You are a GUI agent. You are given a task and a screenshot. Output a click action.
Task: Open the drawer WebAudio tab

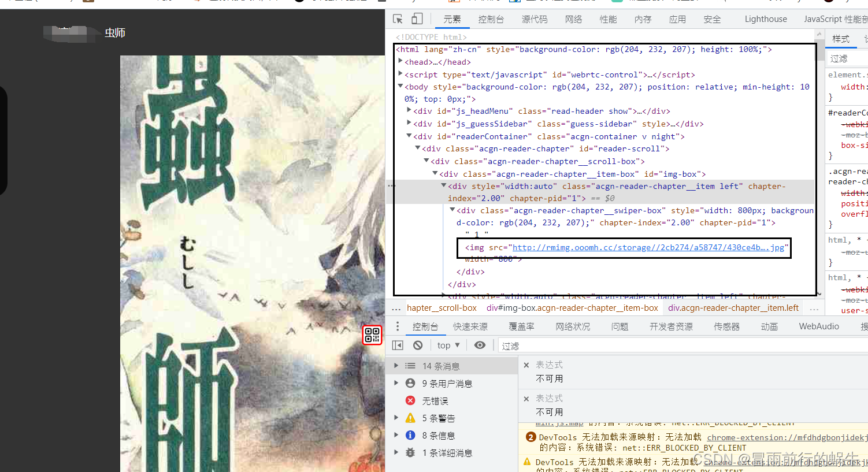(819, 326)
